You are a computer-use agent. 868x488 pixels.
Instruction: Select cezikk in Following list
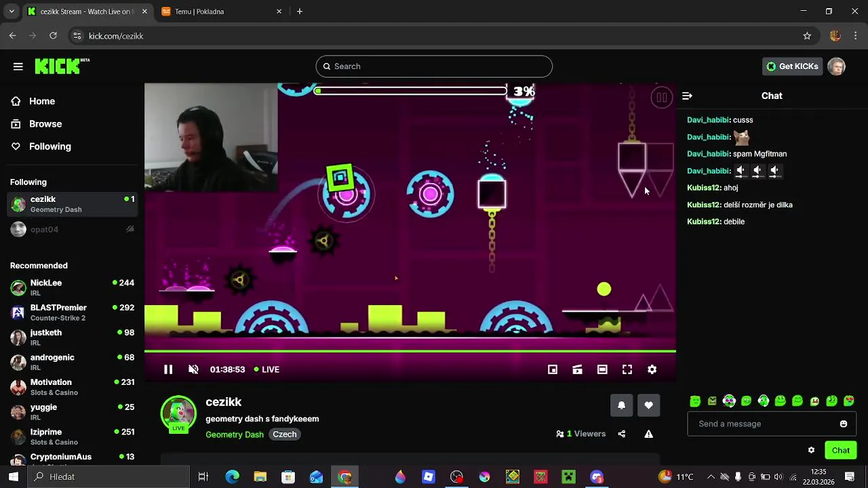click(72, 204)
